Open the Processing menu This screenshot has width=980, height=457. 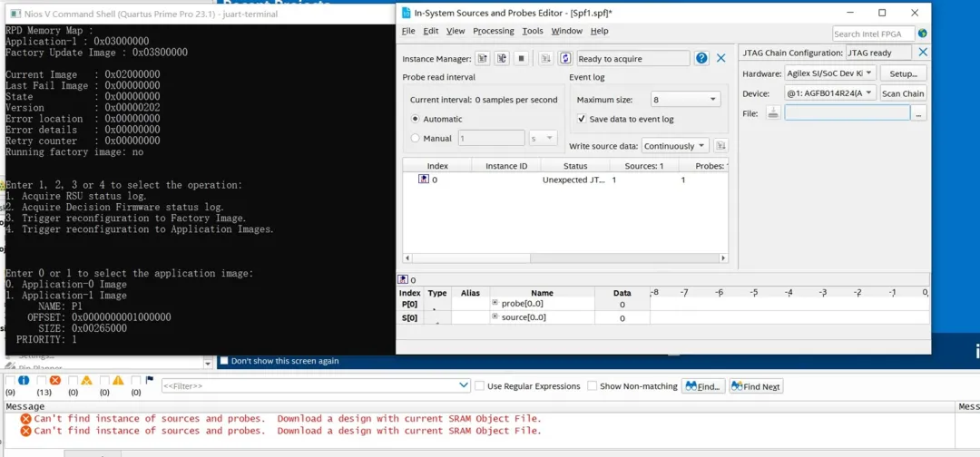[493, 31]
